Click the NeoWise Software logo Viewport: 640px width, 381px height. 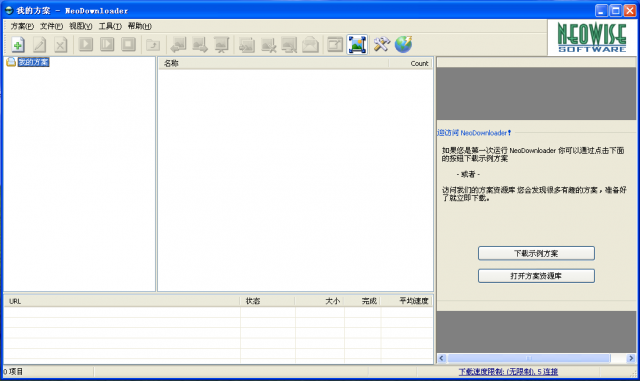(x=592, y=38)
